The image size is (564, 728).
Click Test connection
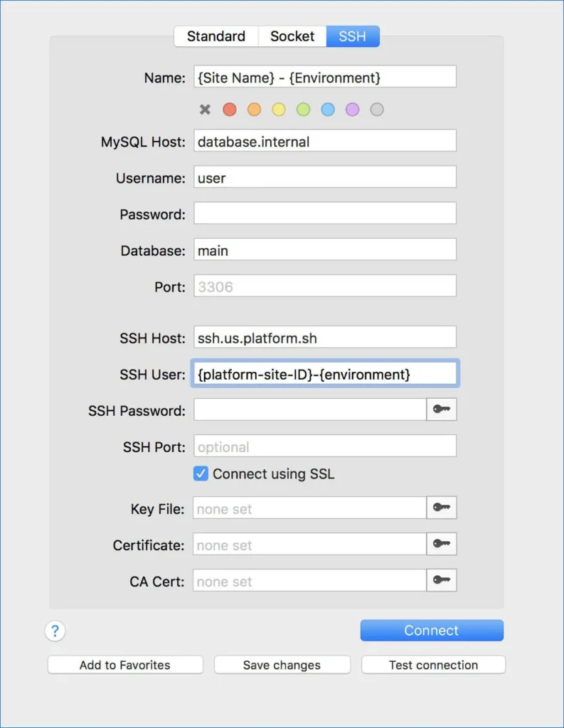(433, 665)
